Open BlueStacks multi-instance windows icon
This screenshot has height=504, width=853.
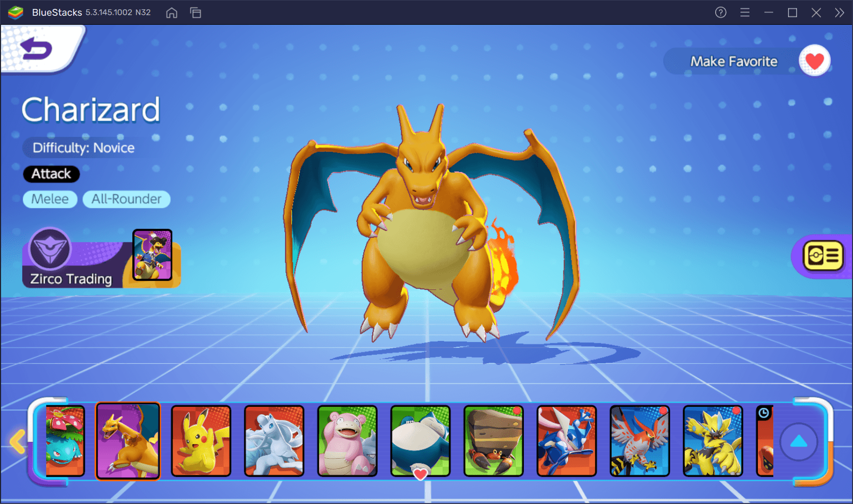(x=196, y=12)
